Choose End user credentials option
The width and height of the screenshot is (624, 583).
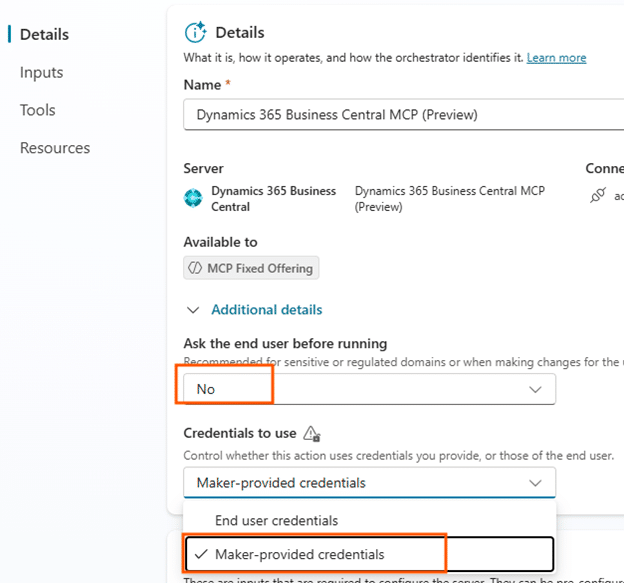point(369,521)
